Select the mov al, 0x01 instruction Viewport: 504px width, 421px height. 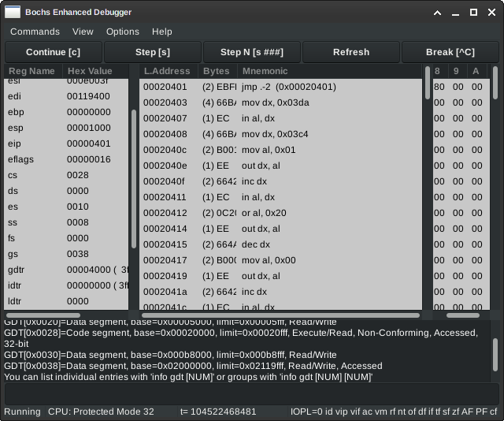280,150
